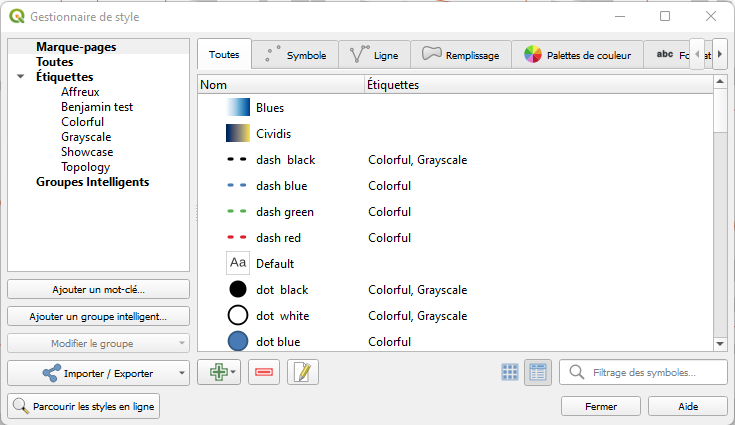Open the partially visible abc text format tab

tap(667, 55)
